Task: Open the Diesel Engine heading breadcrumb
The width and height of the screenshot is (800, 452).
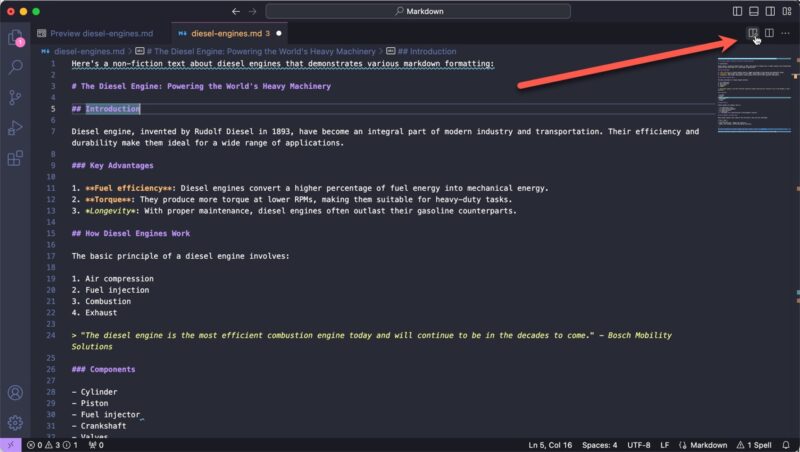Action: (255, 52)
